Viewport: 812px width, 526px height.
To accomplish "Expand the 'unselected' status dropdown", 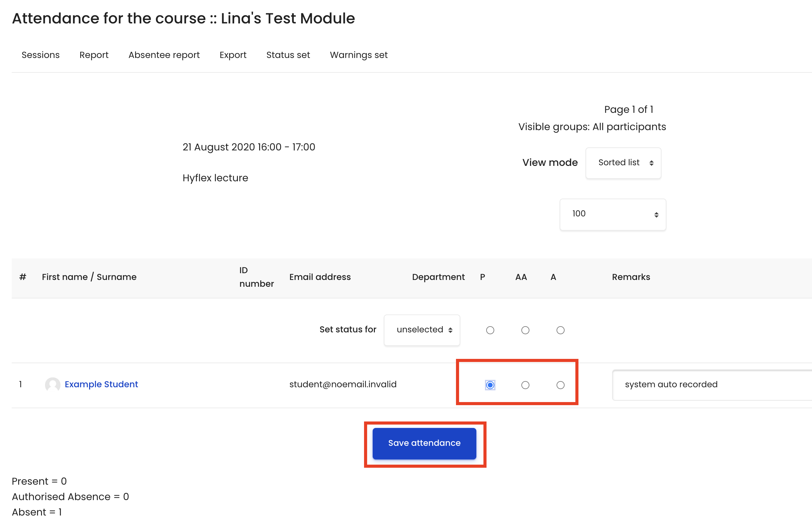I will [x=422, y=330].
